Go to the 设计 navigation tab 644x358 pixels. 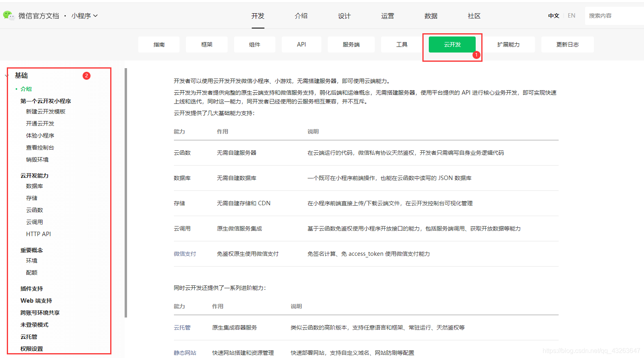click(x=344, y=16)
